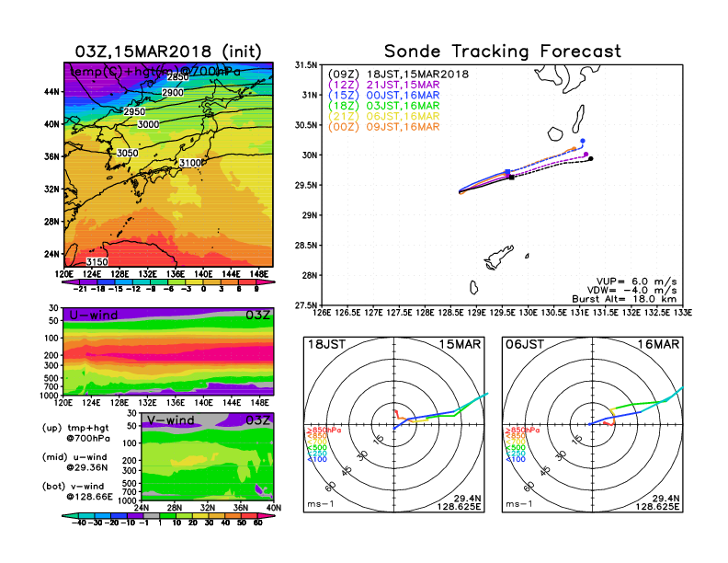Select the yellow "(21Z) 06JST,16MAR" legend entry
The image size is (728, 563).
click(384, 116)
